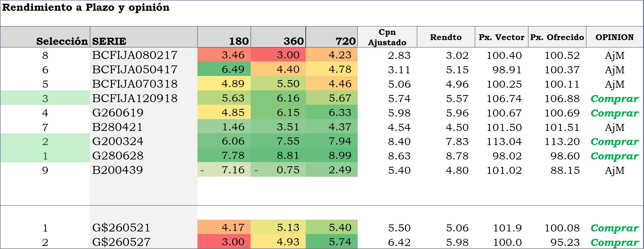Select the 180 column header
This screenshot has height=249, width=644.
point(239,41)
